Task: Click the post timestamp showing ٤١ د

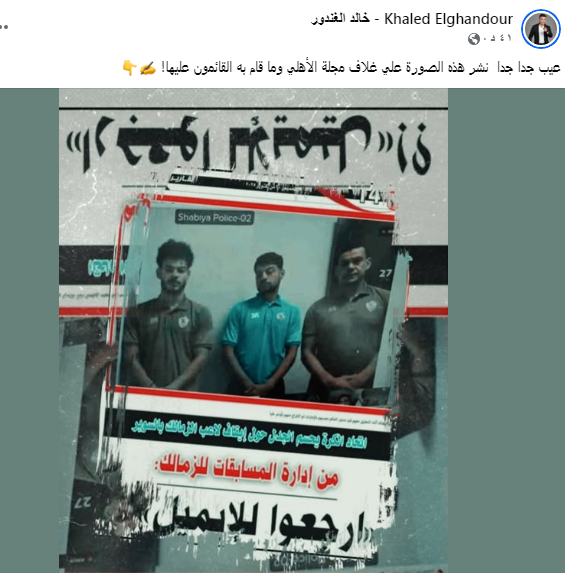Action: pyautogui.click(x=497, y=38)
